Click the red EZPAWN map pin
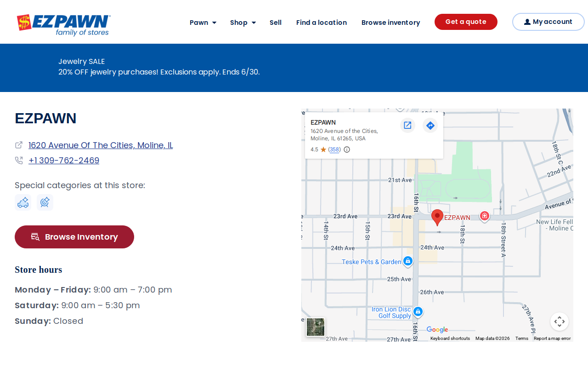Screen dimensions: 588x368 [437, 217]
